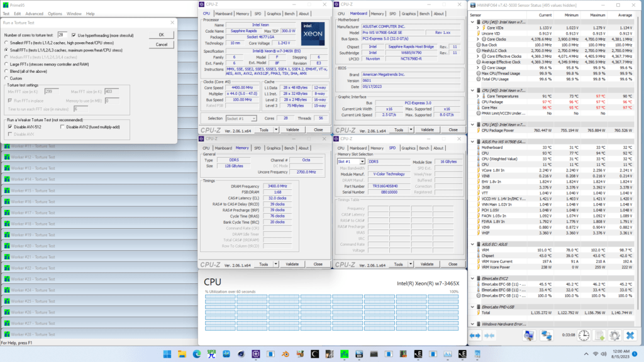Click Validate in CPU-Z CPU window
The image size is (644, 362).
(x=292, y=129)
